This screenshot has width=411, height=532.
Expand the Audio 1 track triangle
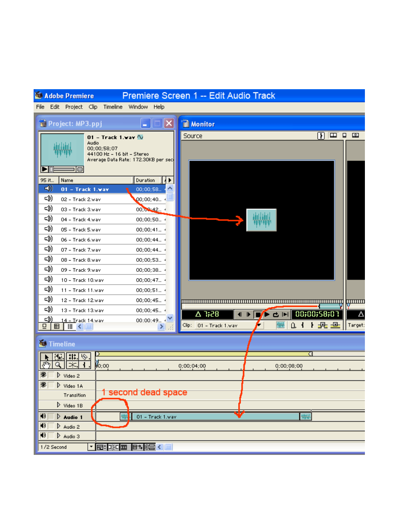pos(59,416)
